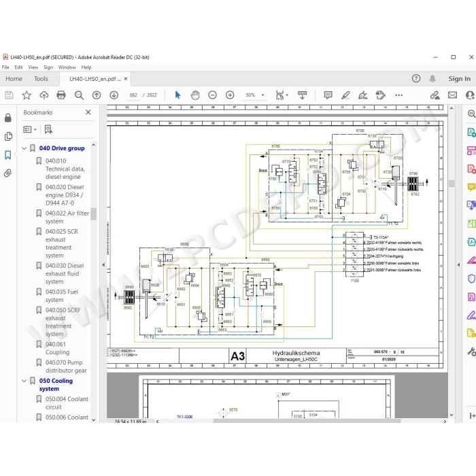Expand the right pane with the bottom arrow
476x476 pixels.
tap(472, 415)
